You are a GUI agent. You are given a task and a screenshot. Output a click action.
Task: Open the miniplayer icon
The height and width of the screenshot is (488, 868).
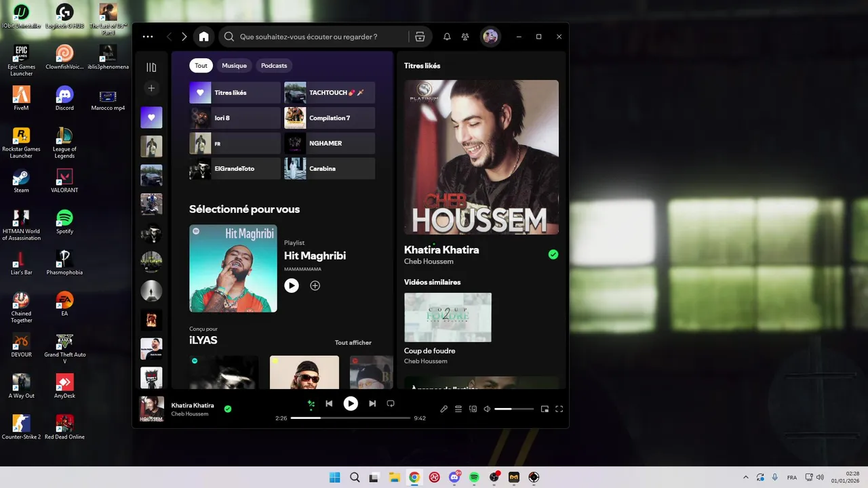tap(545, 409)
